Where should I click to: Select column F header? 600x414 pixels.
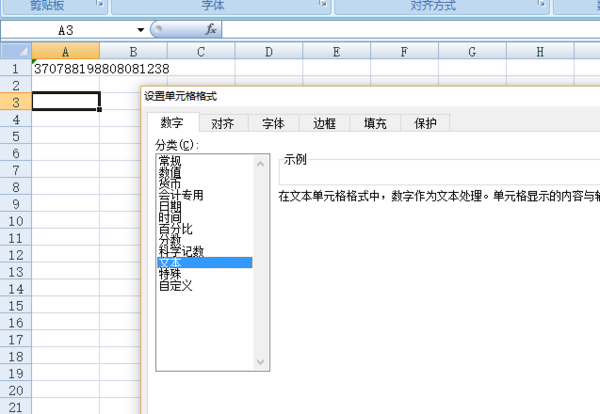coord(404,51)
